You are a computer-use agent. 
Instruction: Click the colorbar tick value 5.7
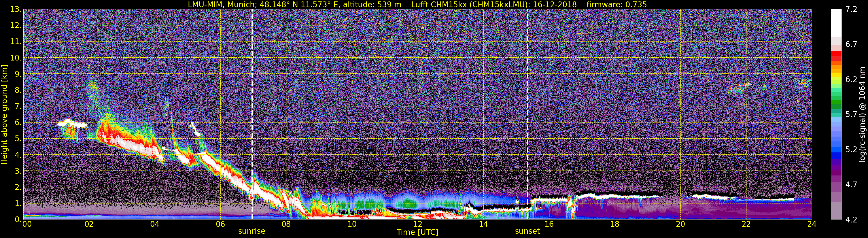851,115
